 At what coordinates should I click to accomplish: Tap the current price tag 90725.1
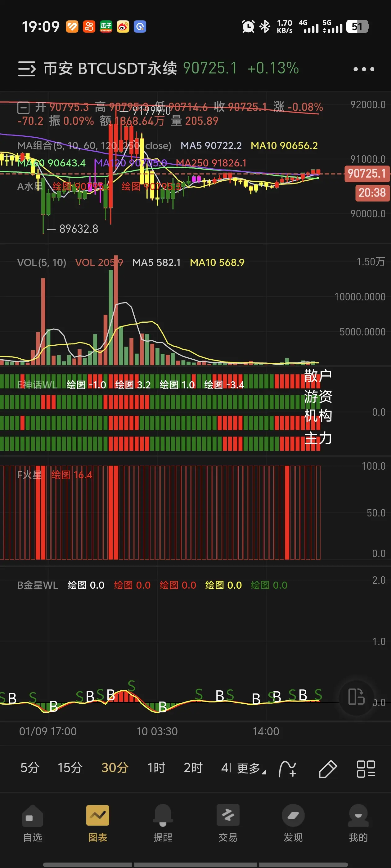(367, 174)
